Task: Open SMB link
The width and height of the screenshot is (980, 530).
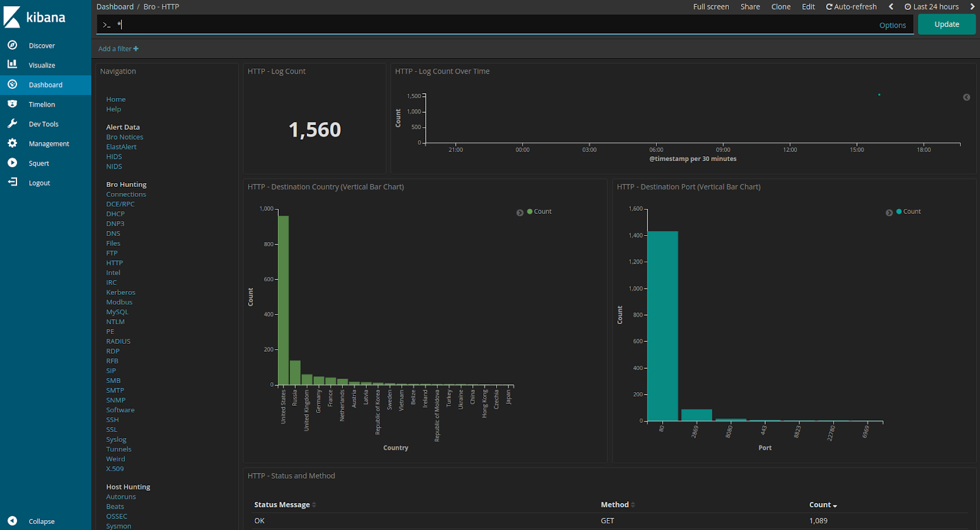Action: tap(113, 380)
